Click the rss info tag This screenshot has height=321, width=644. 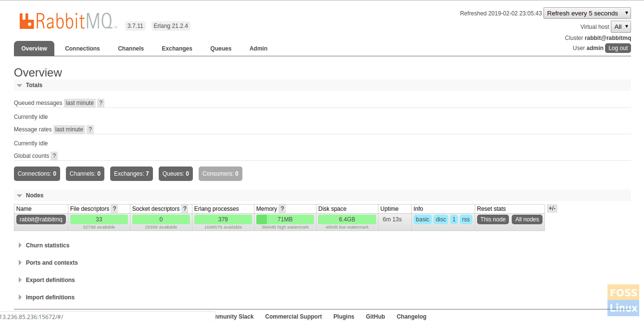coord(466,219)
